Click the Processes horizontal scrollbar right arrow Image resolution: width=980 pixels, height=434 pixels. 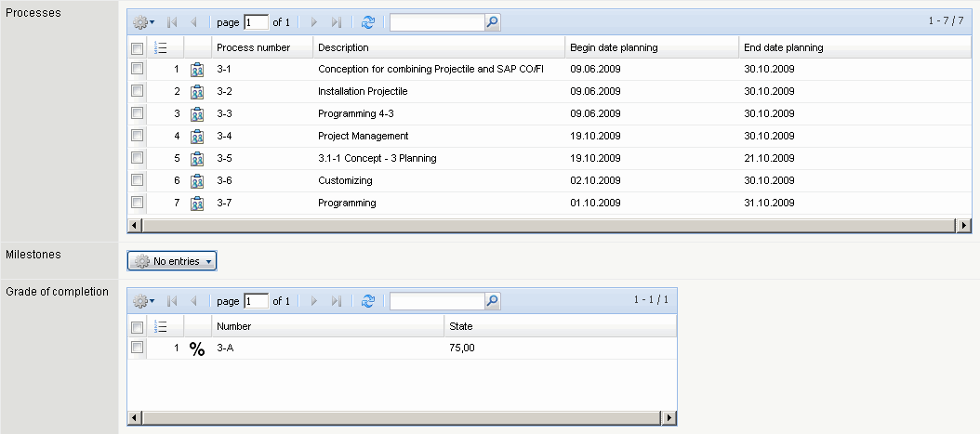point(963,225)
